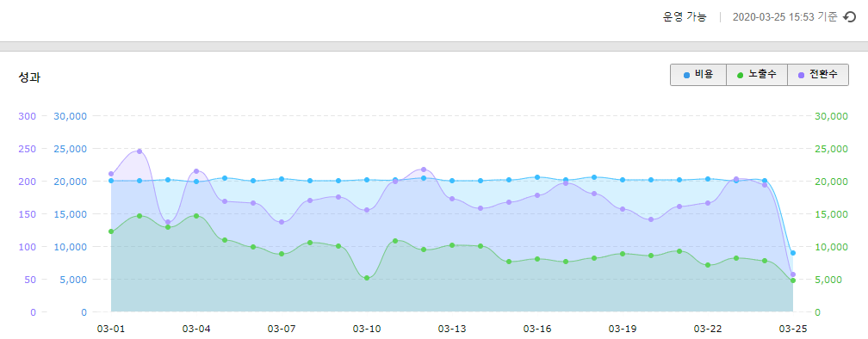The image size is (868, 339).
Task: Click the purple data point on 03-01
Action: point(111,174)
